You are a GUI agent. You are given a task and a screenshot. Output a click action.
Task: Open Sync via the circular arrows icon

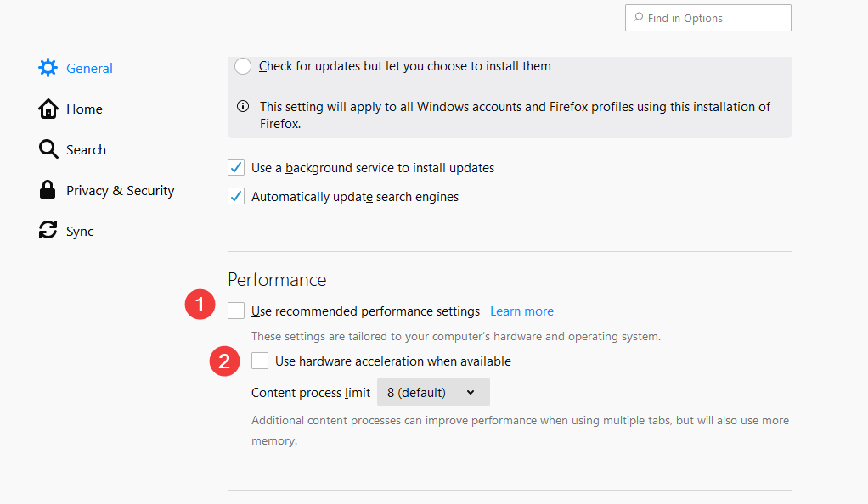click(x=48, y=230)
